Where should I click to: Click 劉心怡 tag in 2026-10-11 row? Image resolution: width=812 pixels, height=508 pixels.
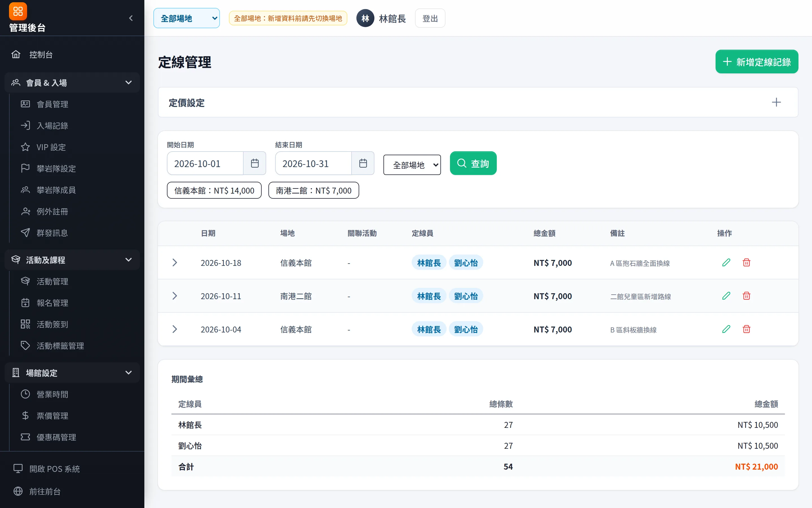[466, 296]
